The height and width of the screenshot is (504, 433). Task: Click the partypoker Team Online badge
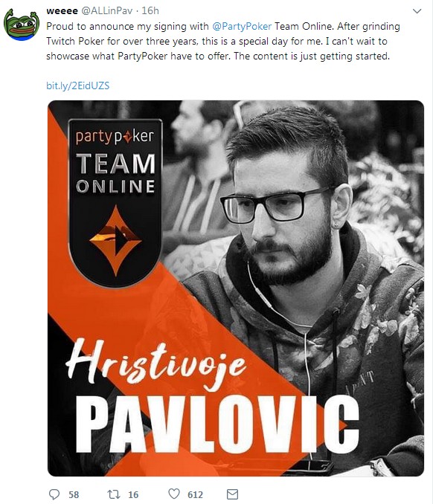pyautogui.click(x=115, y=202)
